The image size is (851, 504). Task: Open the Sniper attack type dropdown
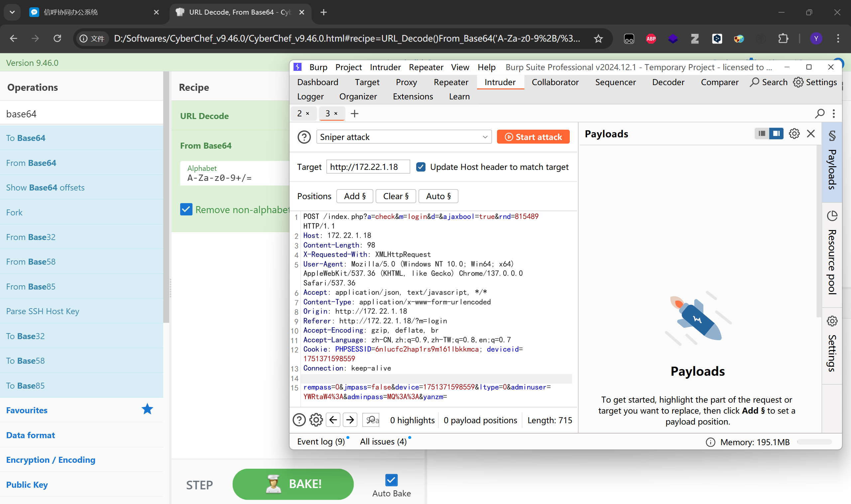point(404,137)
